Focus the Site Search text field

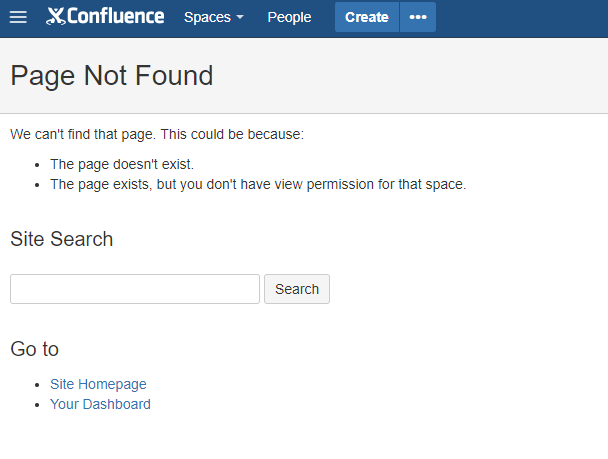tap(135, 289)
